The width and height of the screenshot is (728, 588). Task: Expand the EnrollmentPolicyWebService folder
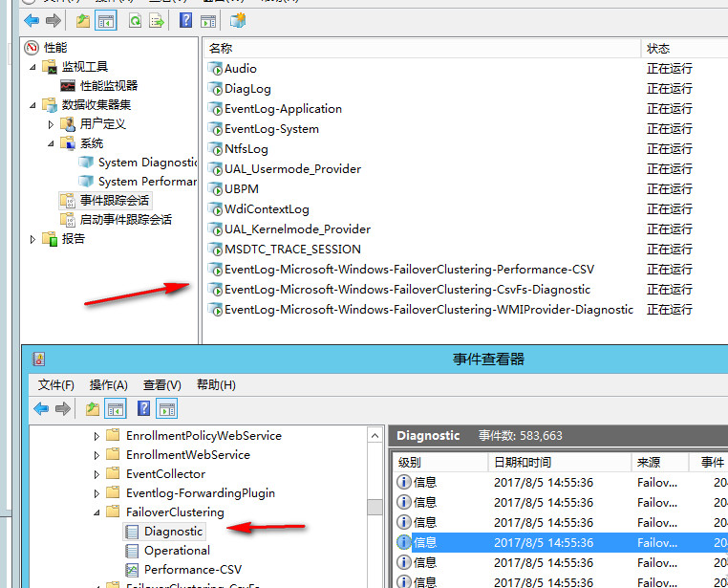click(x=96, y=436)
